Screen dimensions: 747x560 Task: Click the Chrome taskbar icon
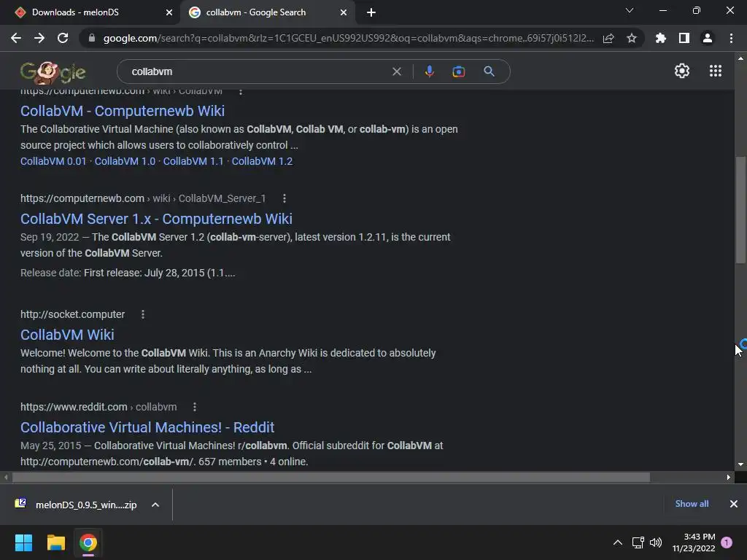tap(88, 542)
